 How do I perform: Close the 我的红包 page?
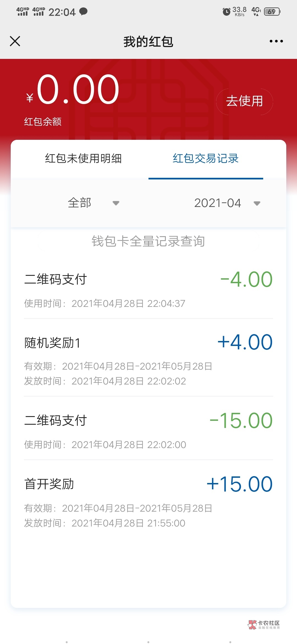(x=15, y=41)
